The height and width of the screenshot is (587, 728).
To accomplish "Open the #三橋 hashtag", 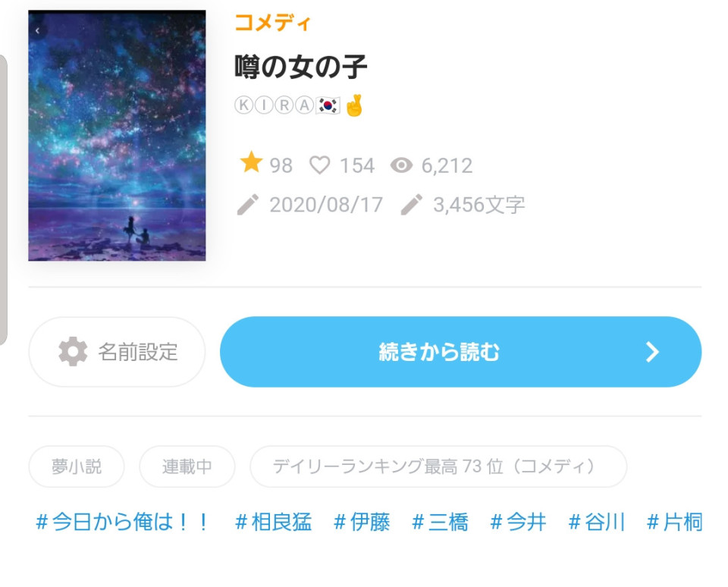I will (440, 522).
